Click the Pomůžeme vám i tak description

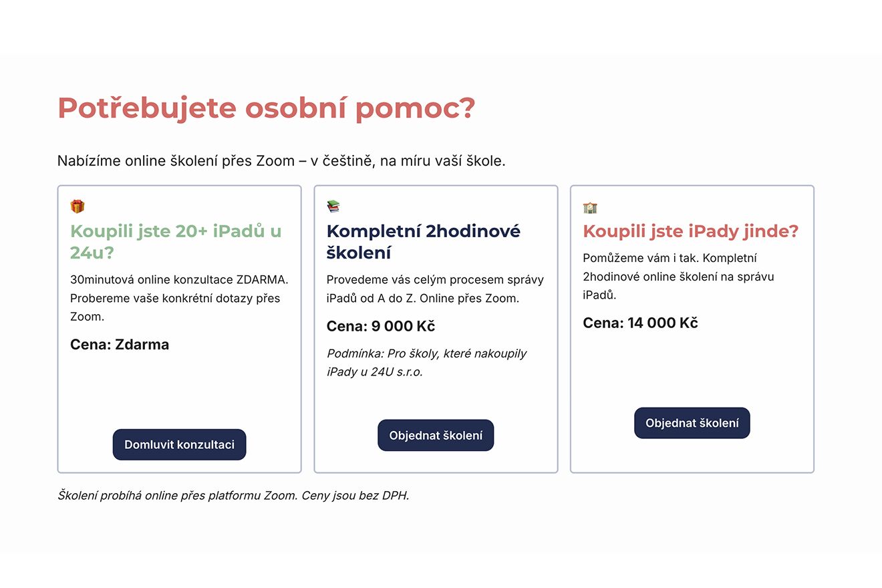pos(678,276)
